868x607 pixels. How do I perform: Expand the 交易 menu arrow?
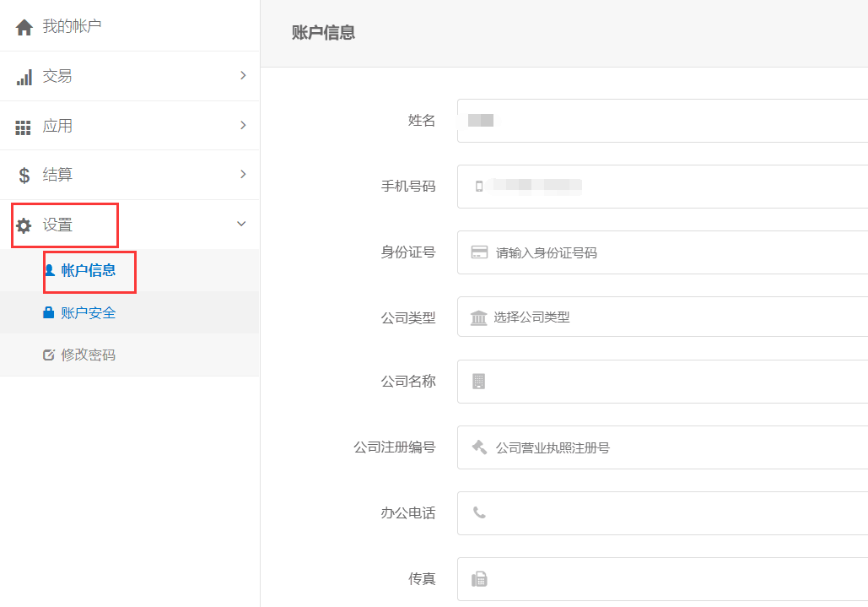click(x=245, y=76)
